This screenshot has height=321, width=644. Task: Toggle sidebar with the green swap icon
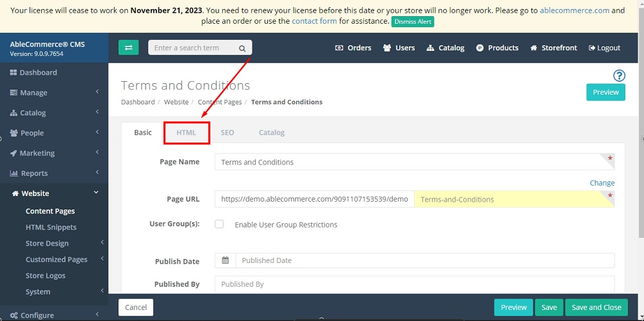pyautogui.click(x=129, y=48)
